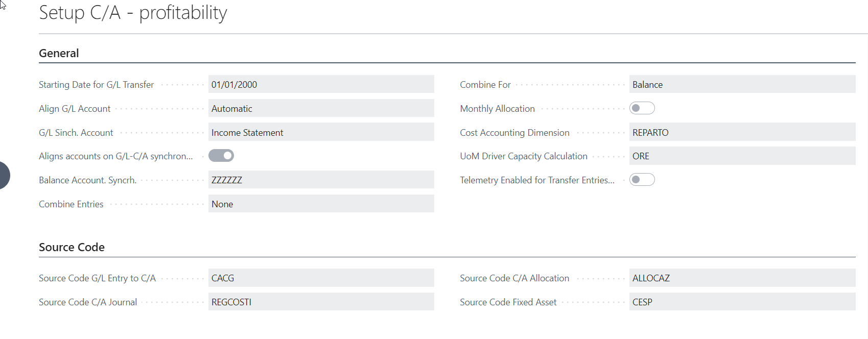The image size is (868, 339).
Task: Click the Source Code C/A Allocation field
Action: click(x=742, y=278)
